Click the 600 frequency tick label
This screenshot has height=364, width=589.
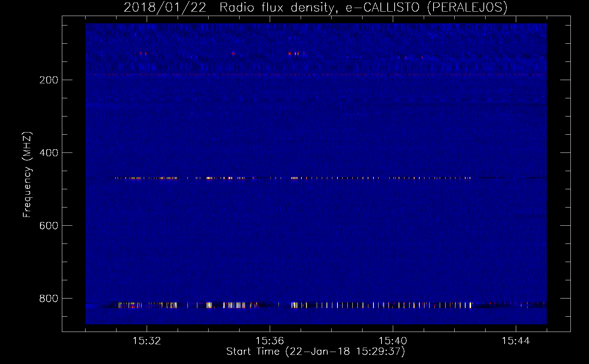coord(49,226)
